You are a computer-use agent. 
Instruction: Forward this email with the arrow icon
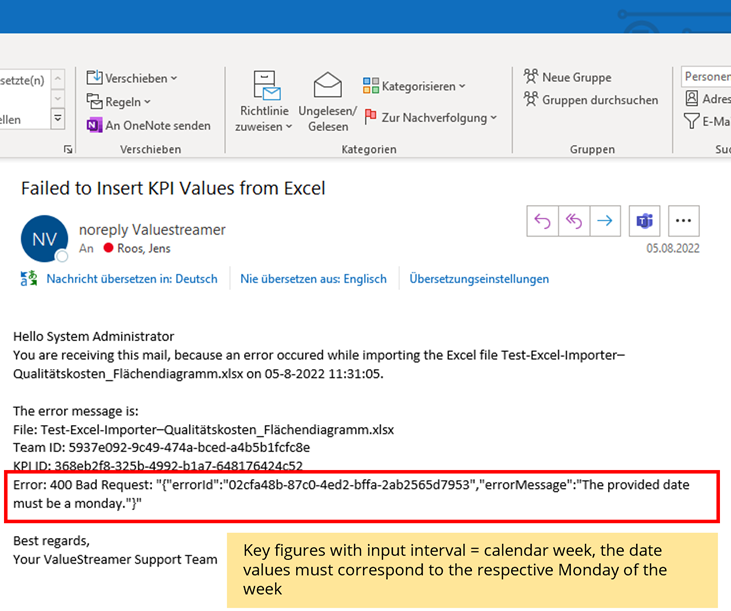(x=605, y=221)
